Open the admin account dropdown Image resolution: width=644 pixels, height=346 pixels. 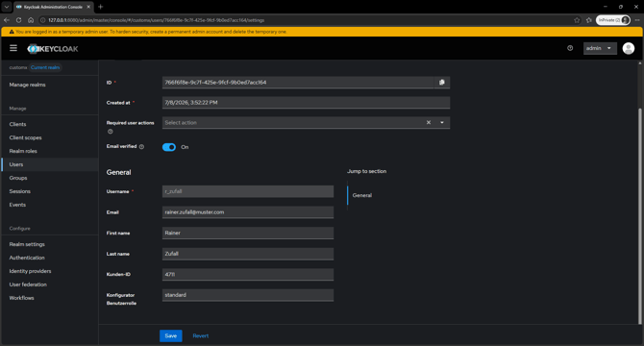click(600, 48)
